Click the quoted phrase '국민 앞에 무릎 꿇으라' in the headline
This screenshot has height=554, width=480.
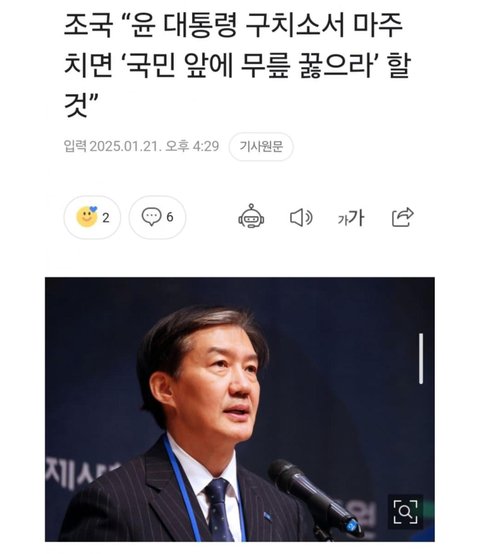point(250,65)
